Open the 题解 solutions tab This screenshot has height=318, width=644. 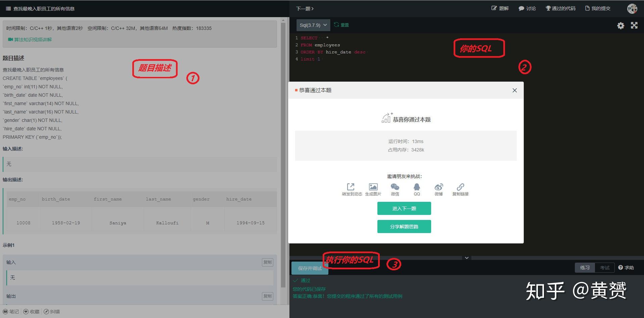500,8
